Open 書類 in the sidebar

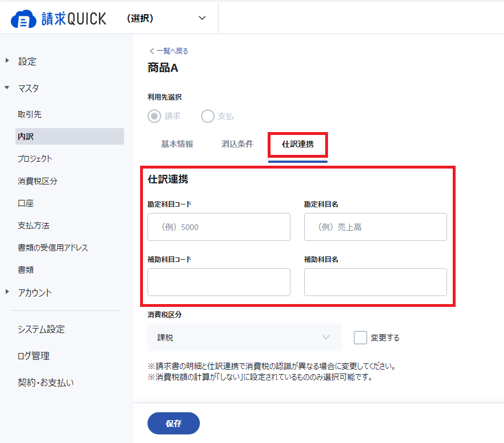point(26,270)
